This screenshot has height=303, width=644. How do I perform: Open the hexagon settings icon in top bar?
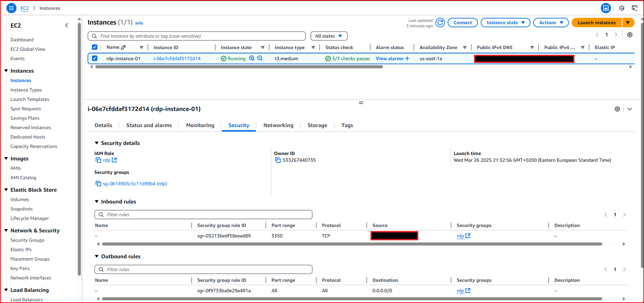[622, 8]
